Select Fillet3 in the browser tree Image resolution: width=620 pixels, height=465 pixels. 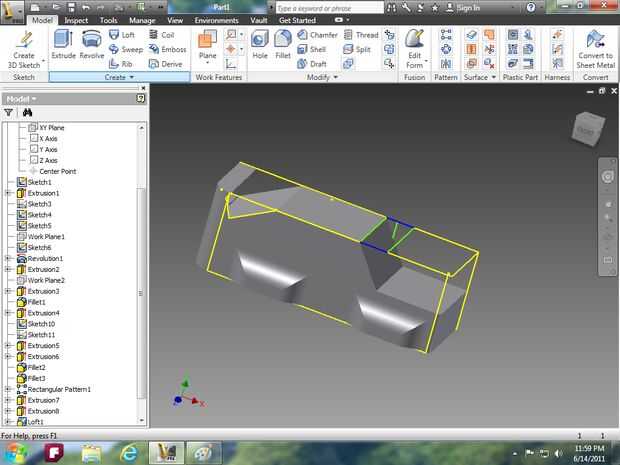tap(31, 378)
